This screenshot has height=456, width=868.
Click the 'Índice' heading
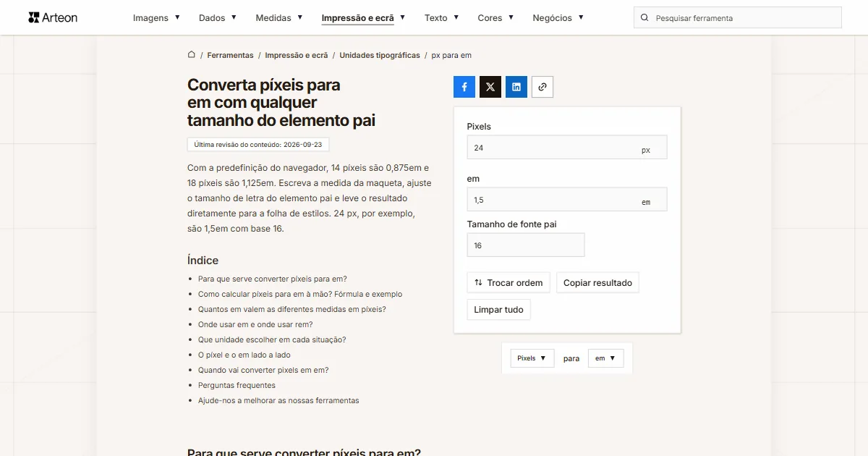pos(203,260)
